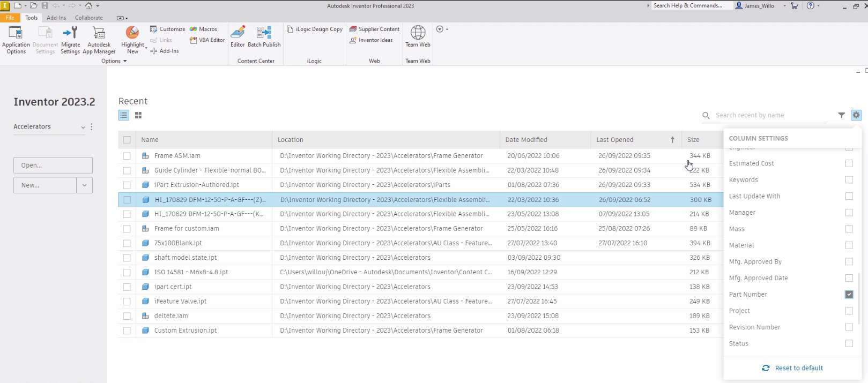Click the New... button
Image resolution: width=868 pixels, height=383 pixels.
click(x=45, y=185)
